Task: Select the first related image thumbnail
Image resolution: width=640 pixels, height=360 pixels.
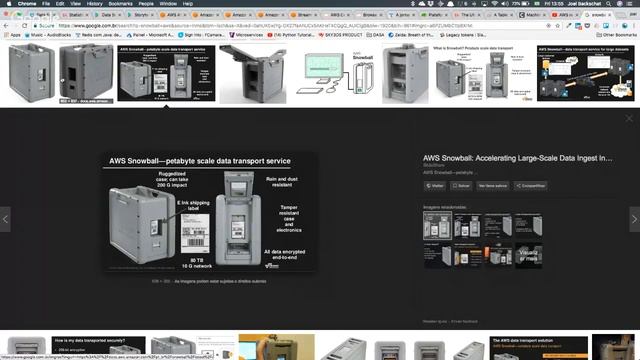Action: point(438,225)
